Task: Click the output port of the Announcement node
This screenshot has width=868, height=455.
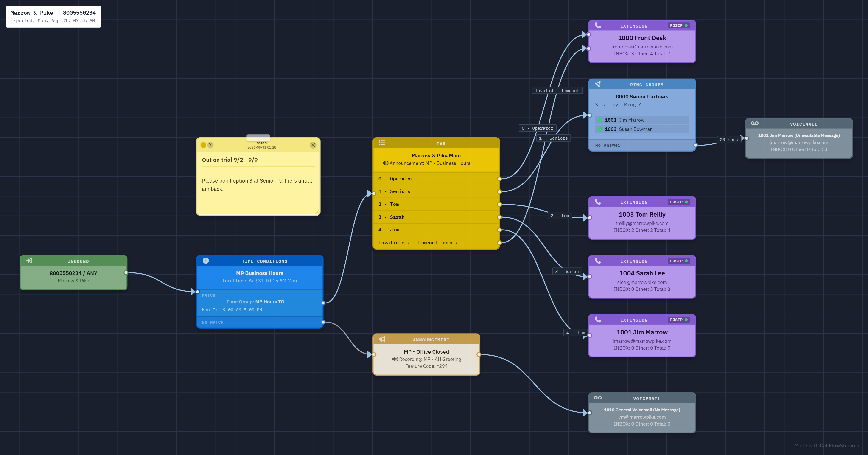Action: click(479, 354)
